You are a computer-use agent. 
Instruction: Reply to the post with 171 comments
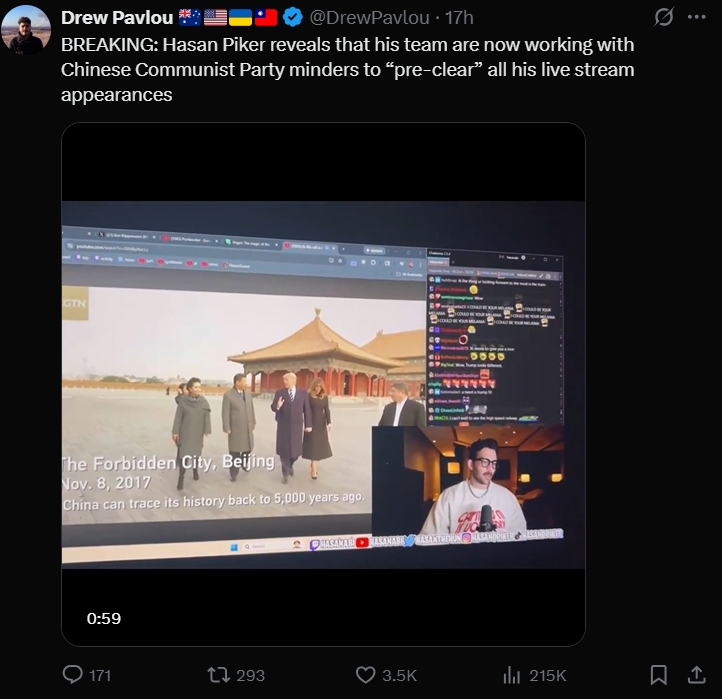pyautogui.click(x=87, y=675)
